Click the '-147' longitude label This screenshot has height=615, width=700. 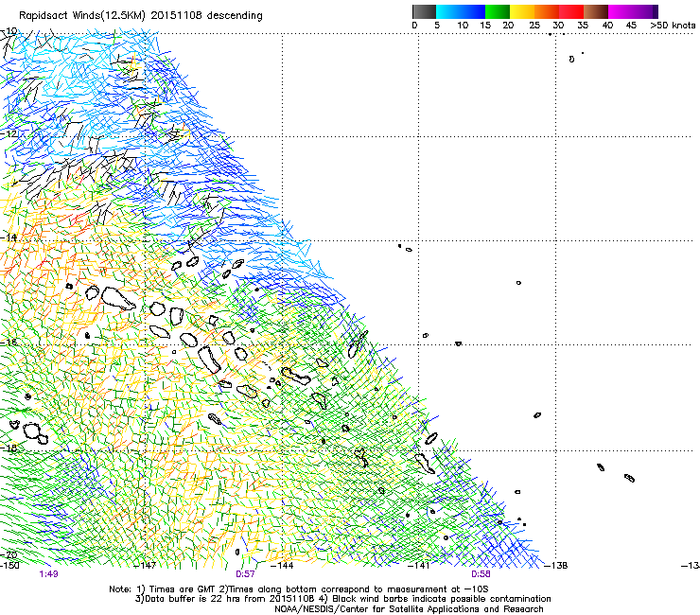pos(146,566)
